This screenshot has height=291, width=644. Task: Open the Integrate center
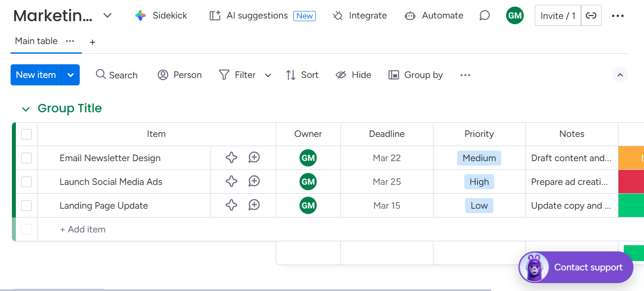pos(360,15)
